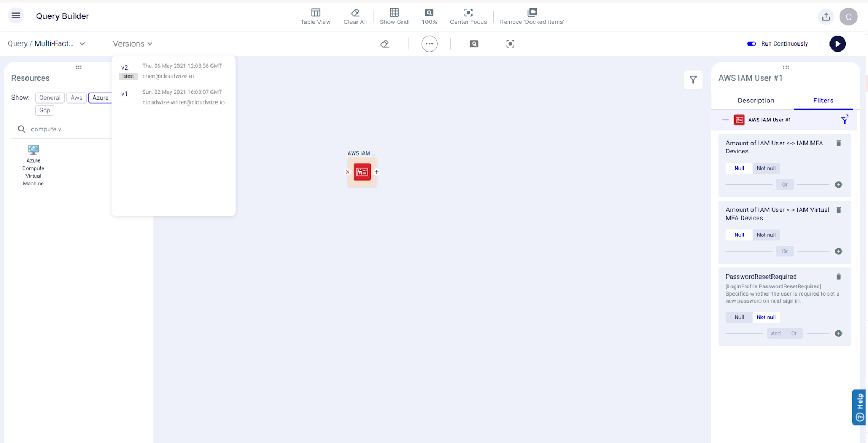Viewport: 868px width, 443px height.
Task: Switch to the Filters tab
Action: pos(823,101)
